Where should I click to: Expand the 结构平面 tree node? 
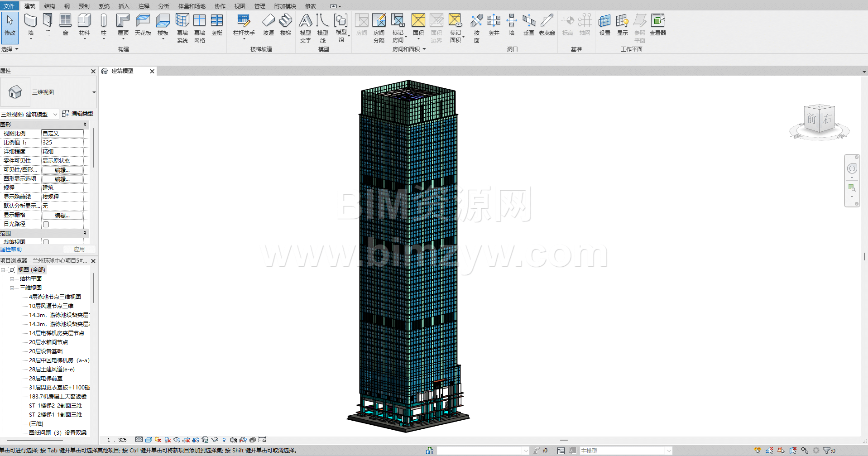(x=12, y=279)
